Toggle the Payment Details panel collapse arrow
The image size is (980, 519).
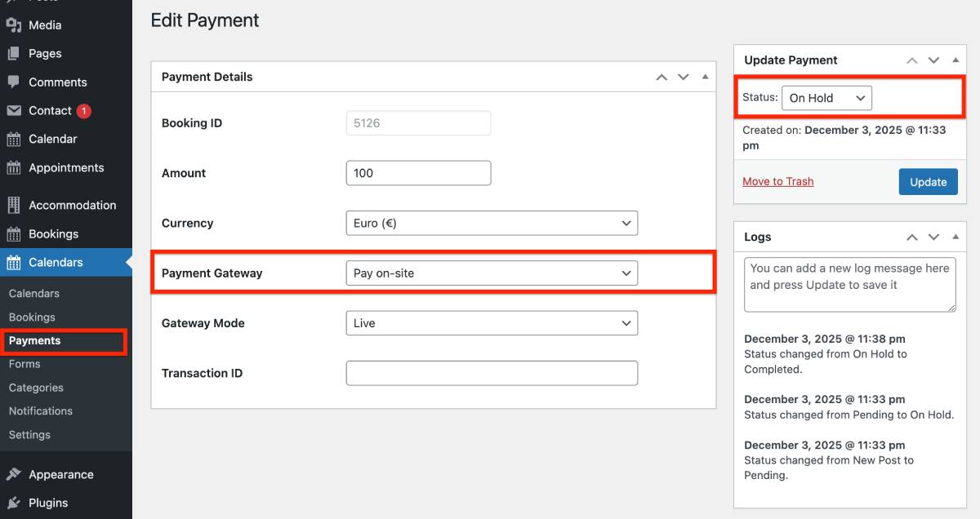[706, 77]
